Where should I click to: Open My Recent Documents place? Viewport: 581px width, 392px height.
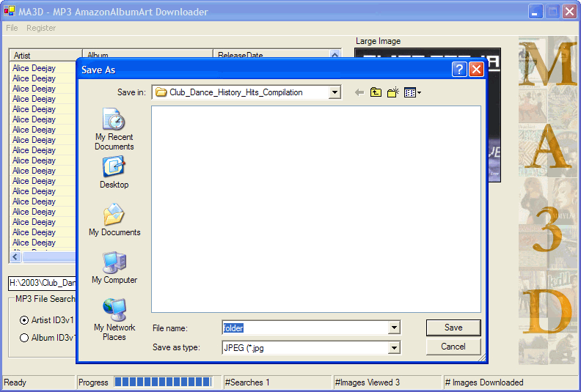click(114, 129)
